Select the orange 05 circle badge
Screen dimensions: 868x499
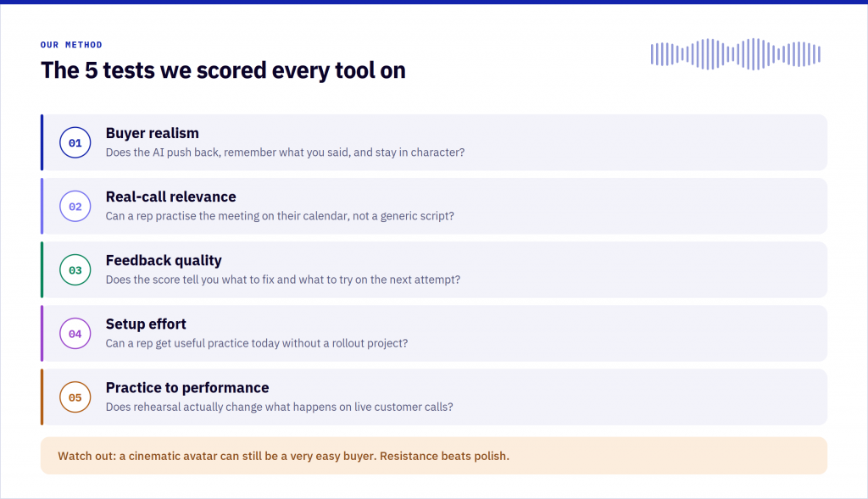75,397
